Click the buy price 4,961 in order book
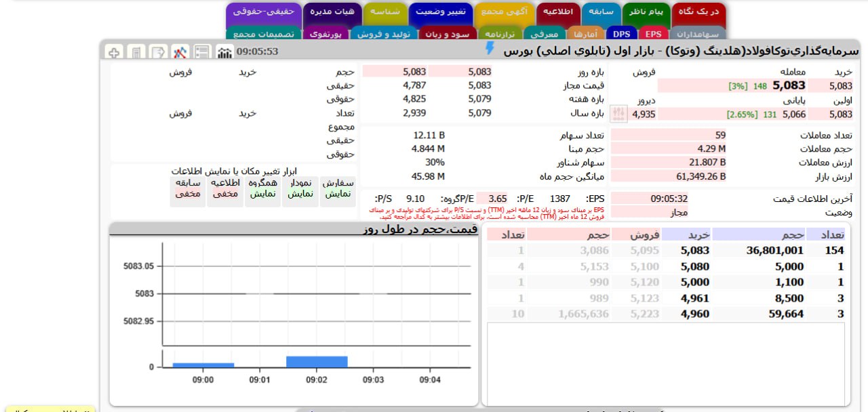The width and height of the screenshot is (868, 412). click(x=695, y=298)
